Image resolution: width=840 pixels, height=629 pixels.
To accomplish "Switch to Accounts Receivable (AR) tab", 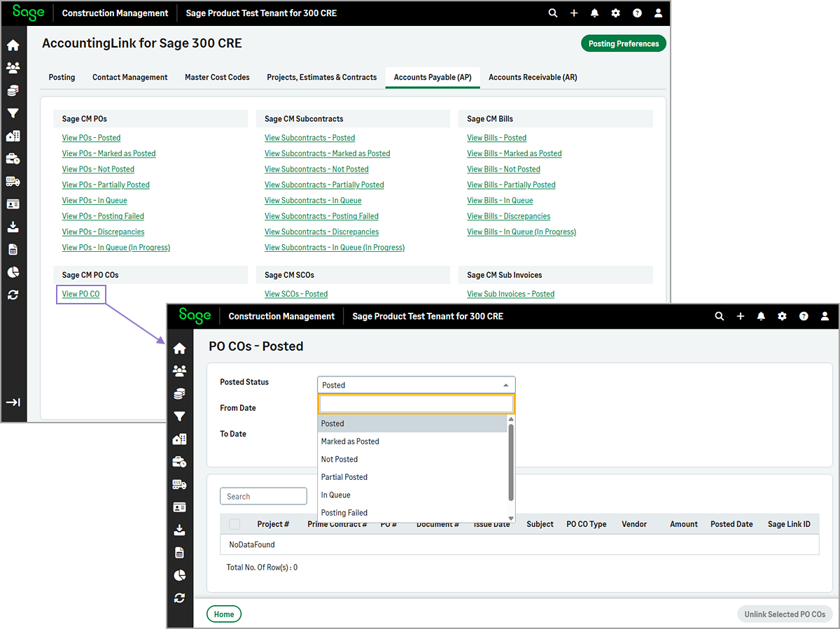I will tap(533, 77).
